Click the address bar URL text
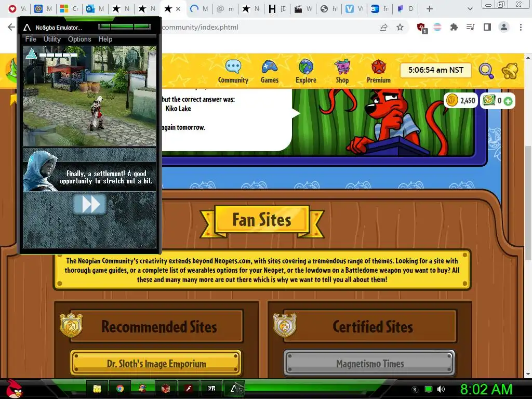Viewport: 532px width, 399px height. 200,28
